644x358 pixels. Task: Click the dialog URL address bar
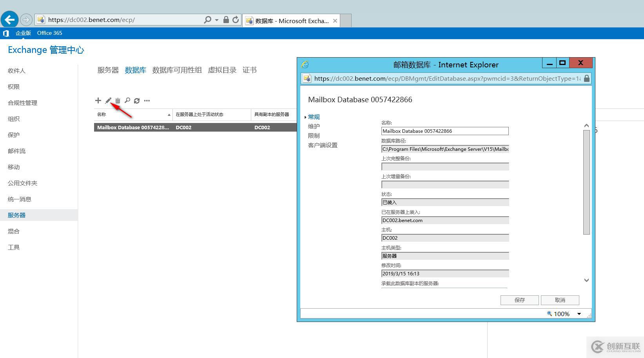click(447, 78)
